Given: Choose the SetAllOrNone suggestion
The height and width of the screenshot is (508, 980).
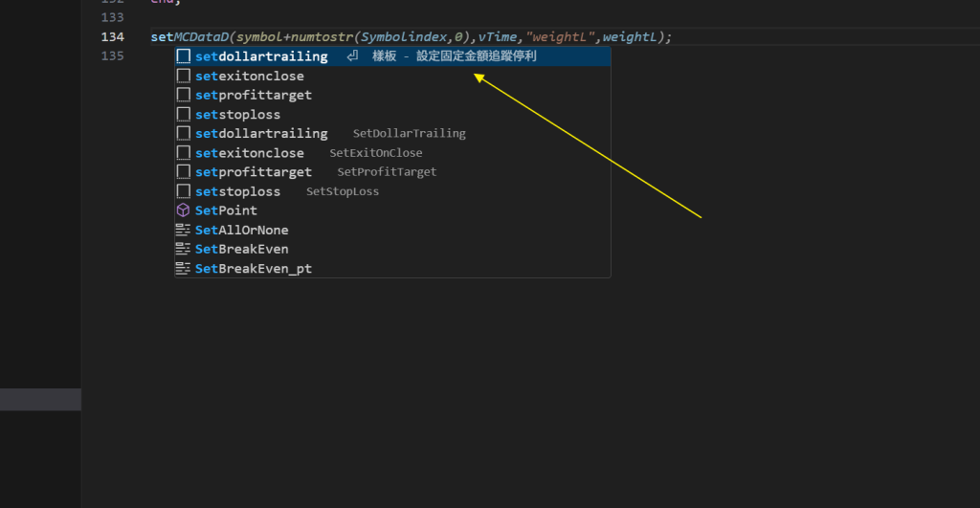Looking at the screenshot, I should pos(241,230).
